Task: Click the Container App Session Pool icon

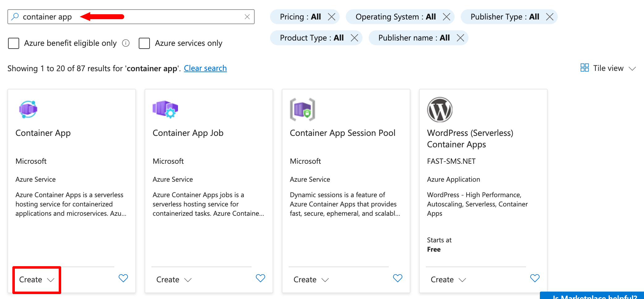Action: tap(302, 109)
